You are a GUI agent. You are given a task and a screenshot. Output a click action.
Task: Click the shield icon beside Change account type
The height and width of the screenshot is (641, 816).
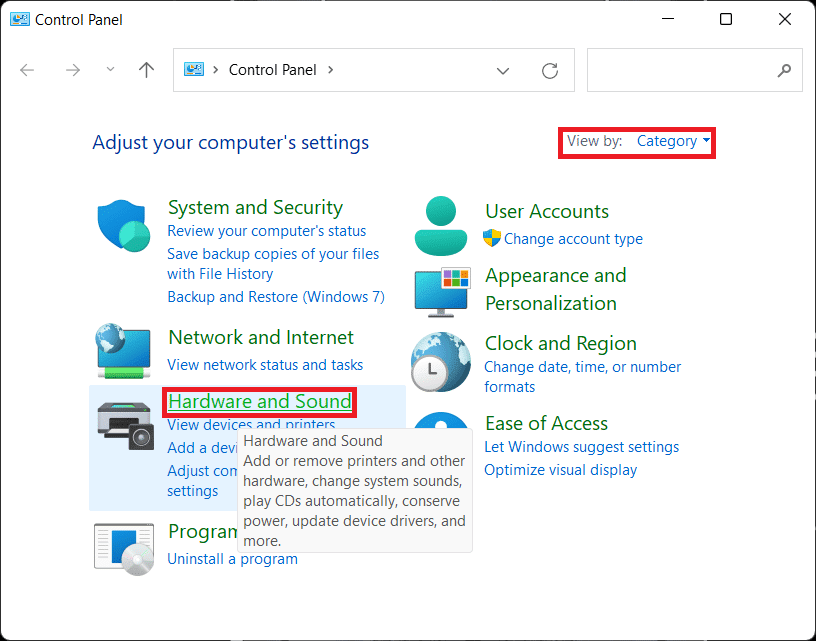tap(492, 238)
